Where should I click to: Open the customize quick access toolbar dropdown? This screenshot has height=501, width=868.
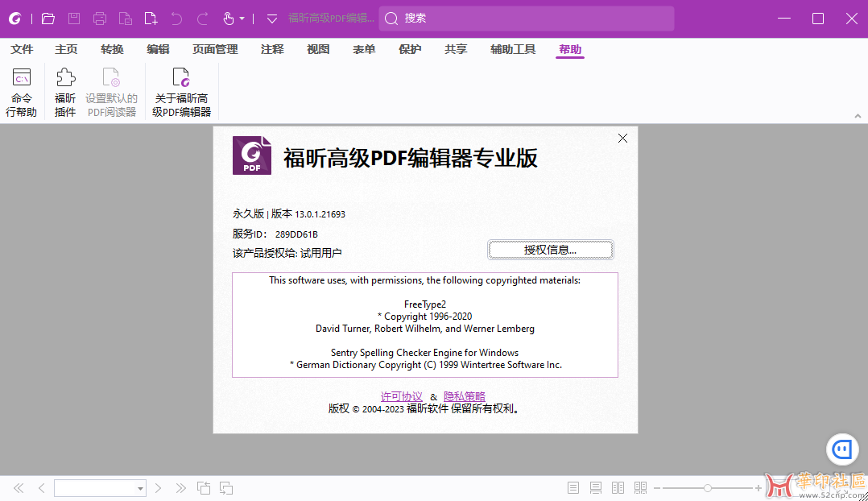pos(272,19)
